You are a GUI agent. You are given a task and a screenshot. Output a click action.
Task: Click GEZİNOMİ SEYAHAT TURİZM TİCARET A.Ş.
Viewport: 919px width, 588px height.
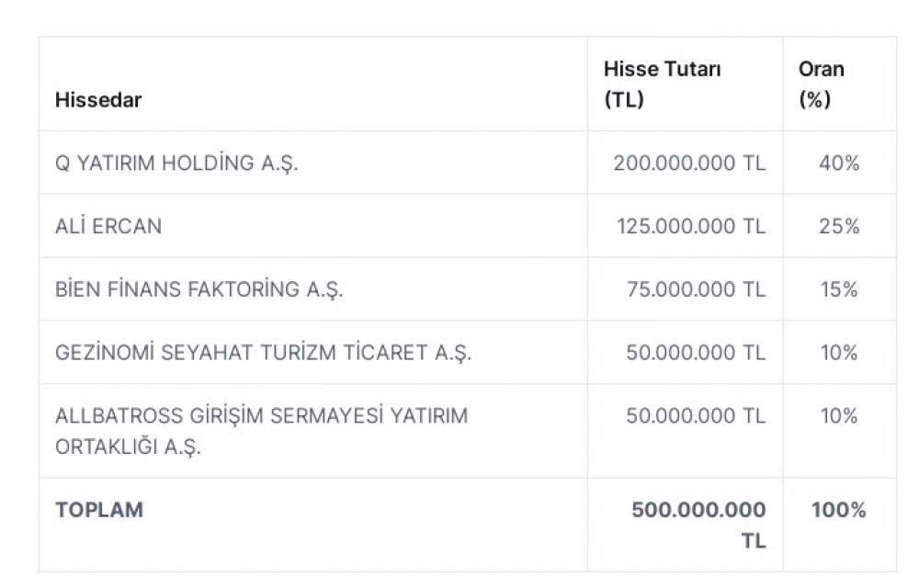pyautogui.click(x=263, y=353)
